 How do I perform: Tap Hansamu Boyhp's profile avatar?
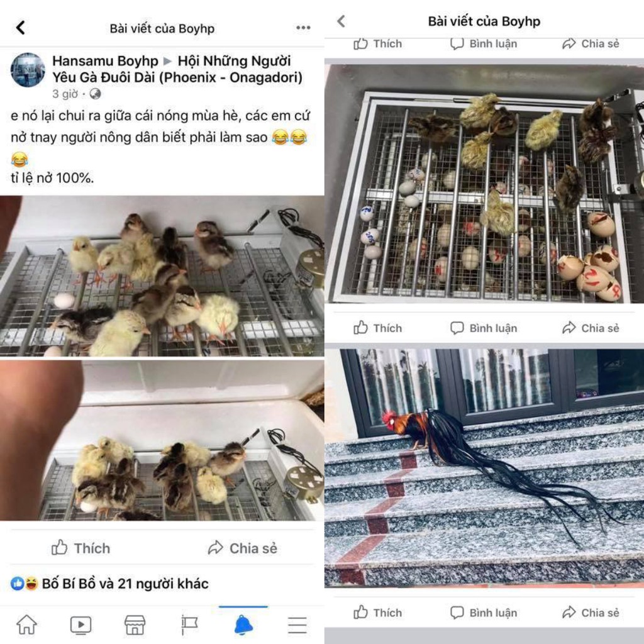tap(28, 70)
